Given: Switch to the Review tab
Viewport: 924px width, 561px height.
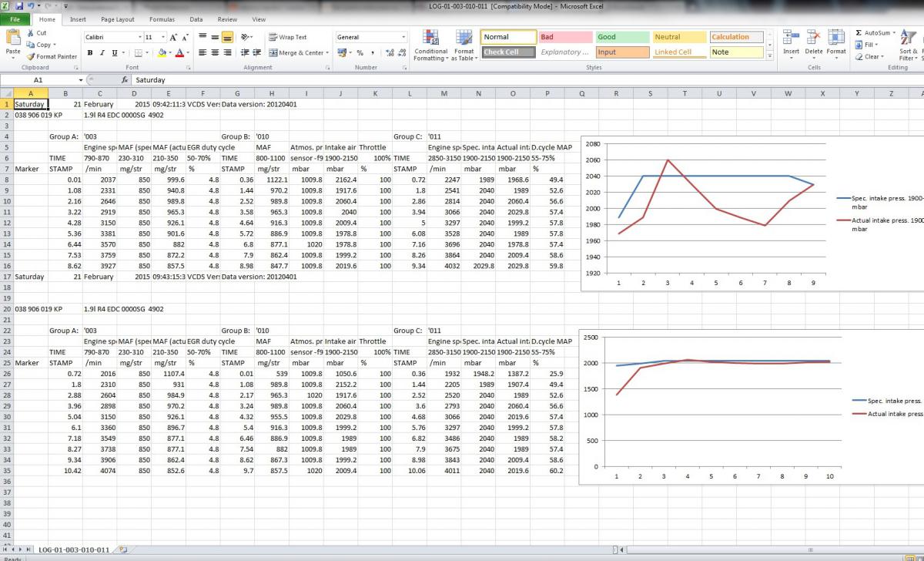Looking at the screenshot, I should (x=227, y=19).
